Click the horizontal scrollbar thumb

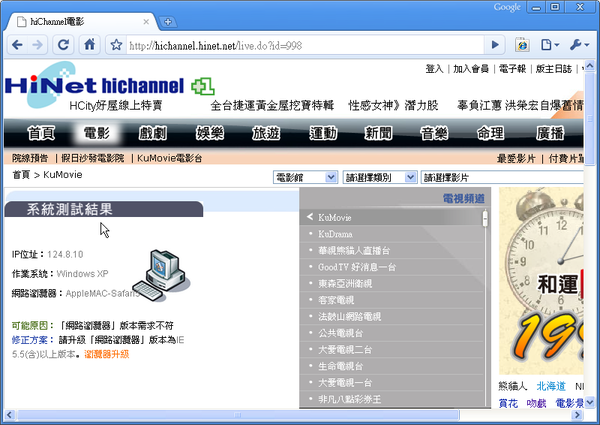(238, 415)
